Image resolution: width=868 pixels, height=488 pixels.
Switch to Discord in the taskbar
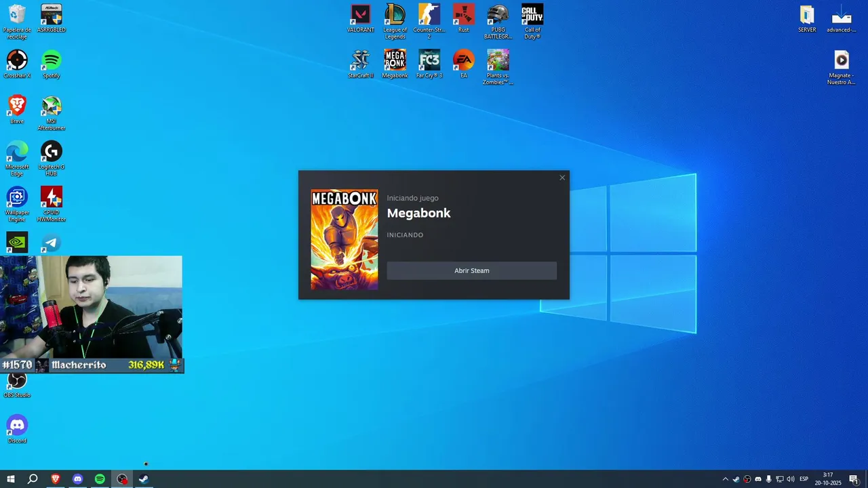(77, 479)
